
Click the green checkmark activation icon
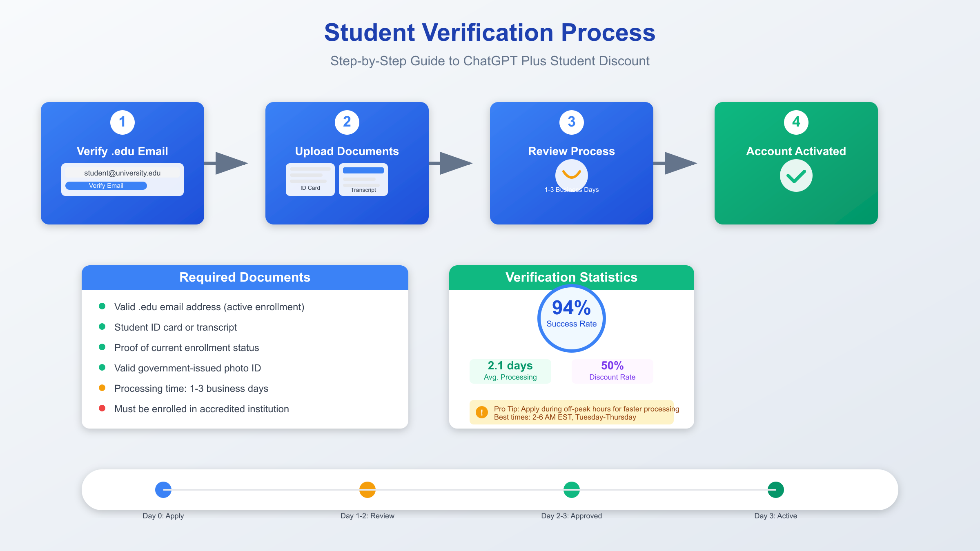click(796, 176)
